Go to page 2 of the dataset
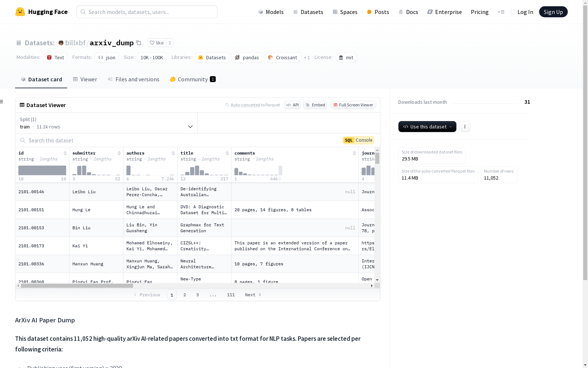This screenshot has height=368, width=588. (x=184, y=295)
